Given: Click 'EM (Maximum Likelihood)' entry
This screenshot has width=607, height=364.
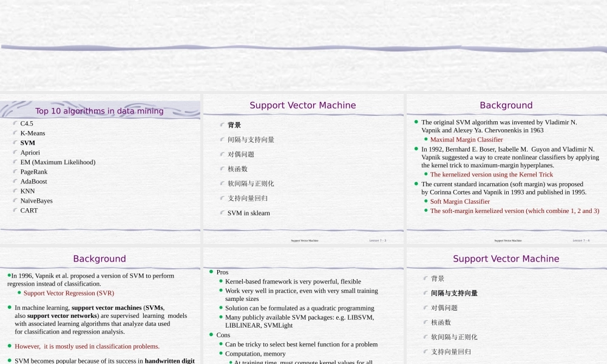Looking at the screenshot, I should coord(58,162).
